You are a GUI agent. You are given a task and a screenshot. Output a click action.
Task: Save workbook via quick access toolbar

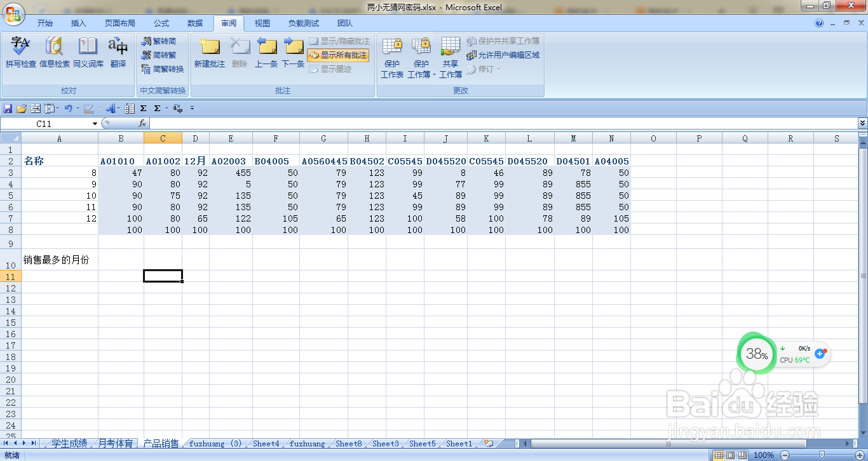click(8, 109)
